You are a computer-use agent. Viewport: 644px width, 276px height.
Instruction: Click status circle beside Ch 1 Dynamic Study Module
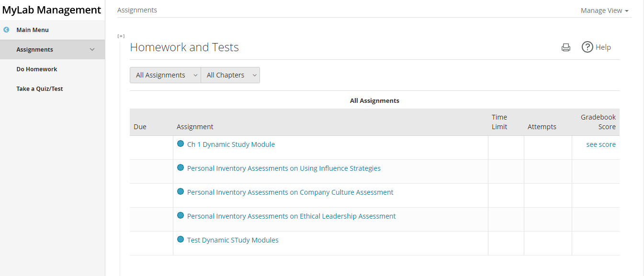coord(181,144)
